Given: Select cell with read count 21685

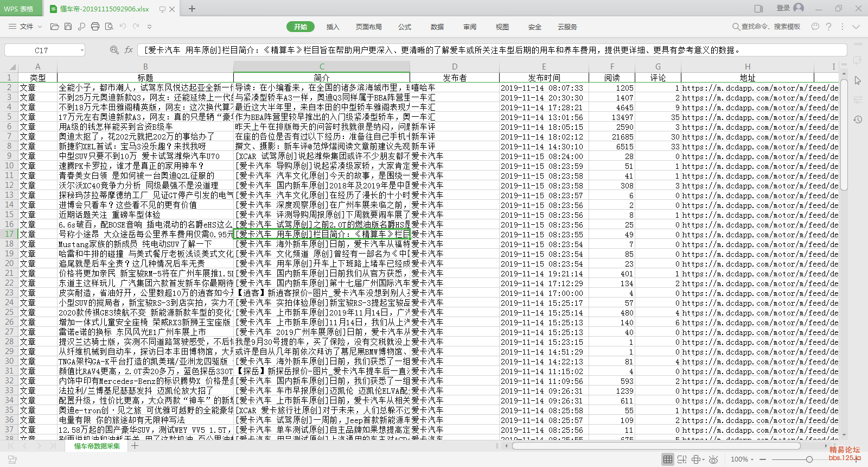Looking at the screenshot, I should [x=612, y=137].
